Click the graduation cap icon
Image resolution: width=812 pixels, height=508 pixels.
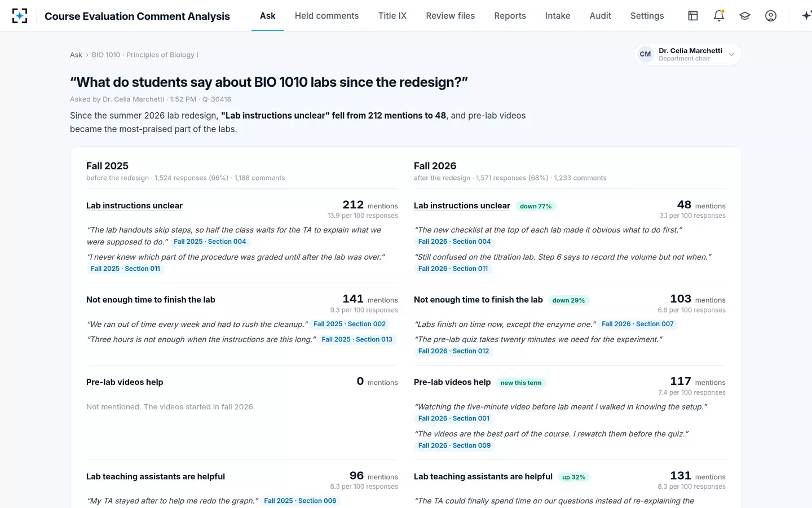(x=745, y=16)
